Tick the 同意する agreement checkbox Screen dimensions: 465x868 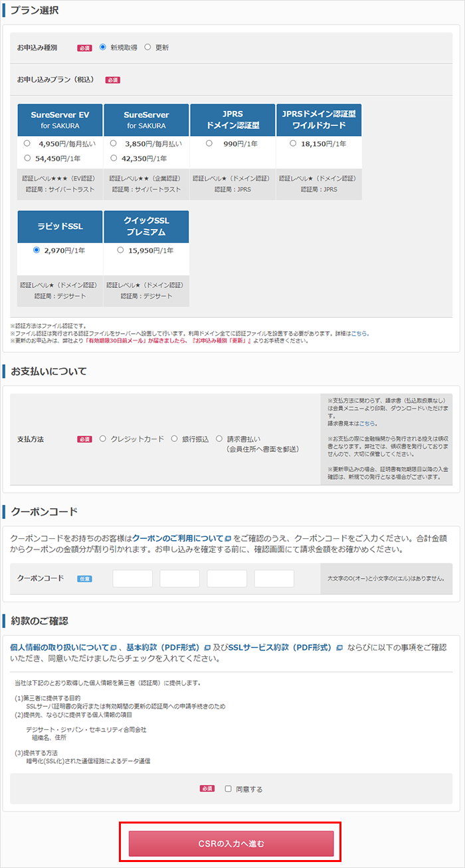pos(228,789)
